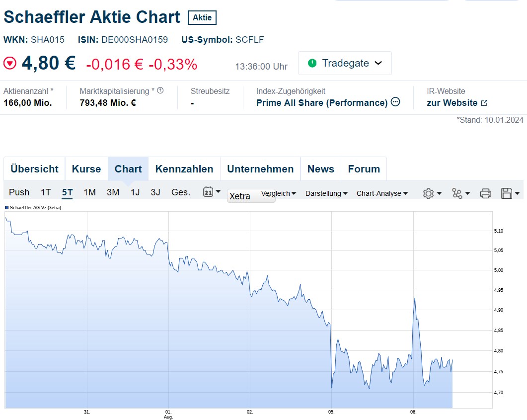Click the Darstellung style selector
The image size is (527, 420).
[x=326, y=193]
